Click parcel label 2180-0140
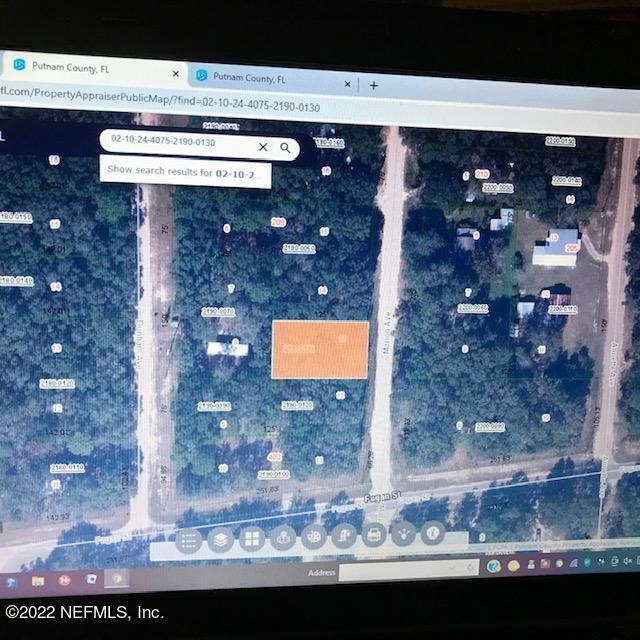 point(16,281)
